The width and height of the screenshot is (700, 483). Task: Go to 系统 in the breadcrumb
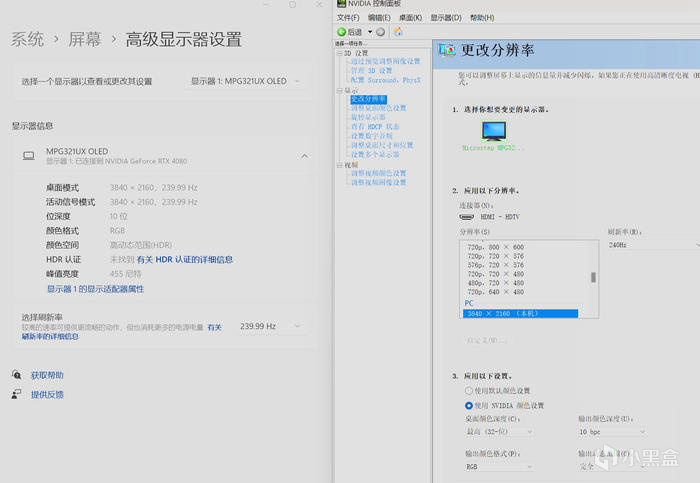point(27,39)
